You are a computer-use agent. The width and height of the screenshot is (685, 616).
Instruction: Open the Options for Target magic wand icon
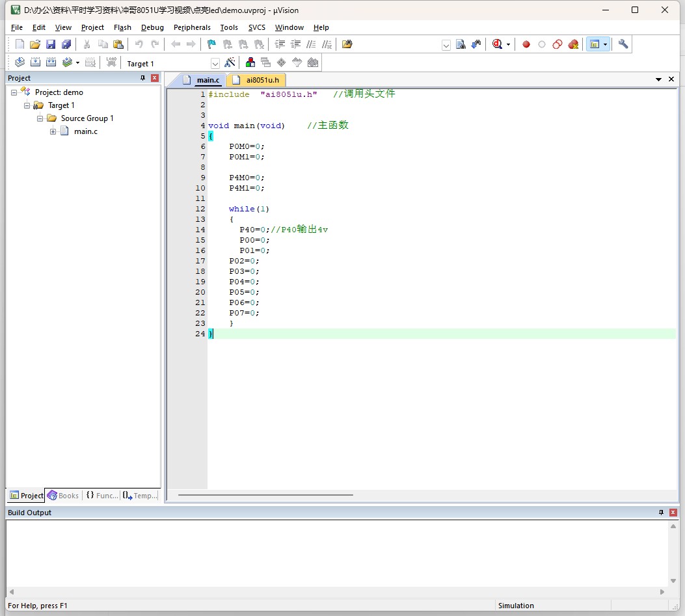[230, 63]
